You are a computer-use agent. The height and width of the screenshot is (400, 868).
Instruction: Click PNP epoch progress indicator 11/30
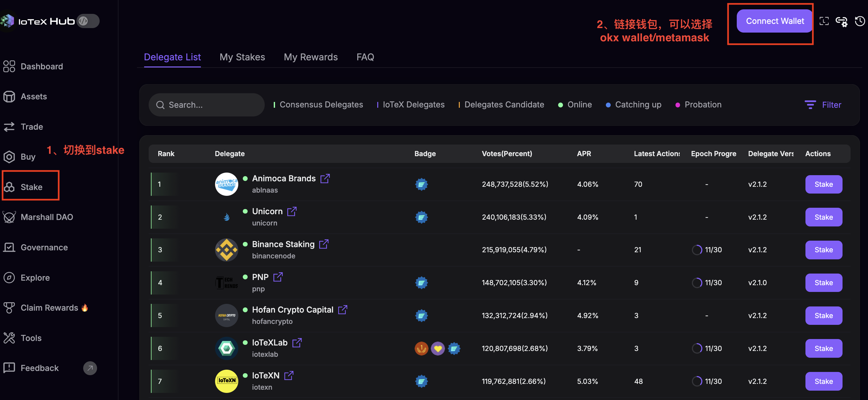[x=707, y=283]
